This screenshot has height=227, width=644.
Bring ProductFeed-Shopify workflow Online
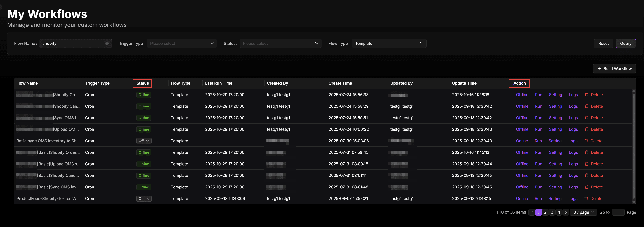point(522,198)
